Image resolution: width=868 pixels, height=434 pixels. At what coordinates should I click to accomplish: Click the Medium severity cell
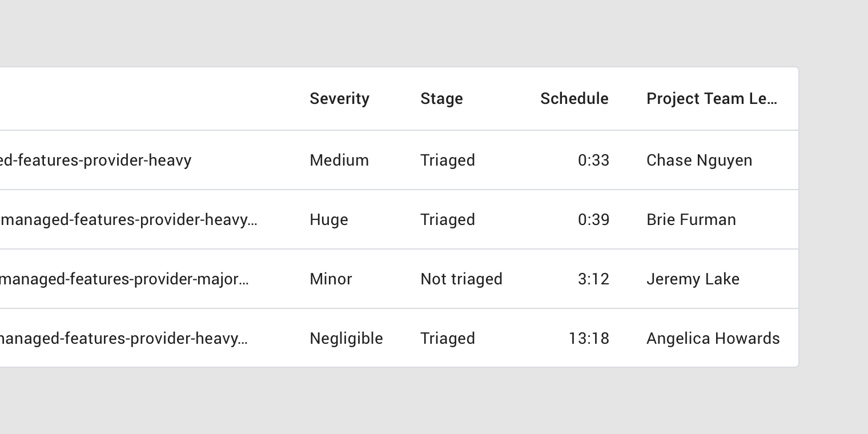pos(339,160)
